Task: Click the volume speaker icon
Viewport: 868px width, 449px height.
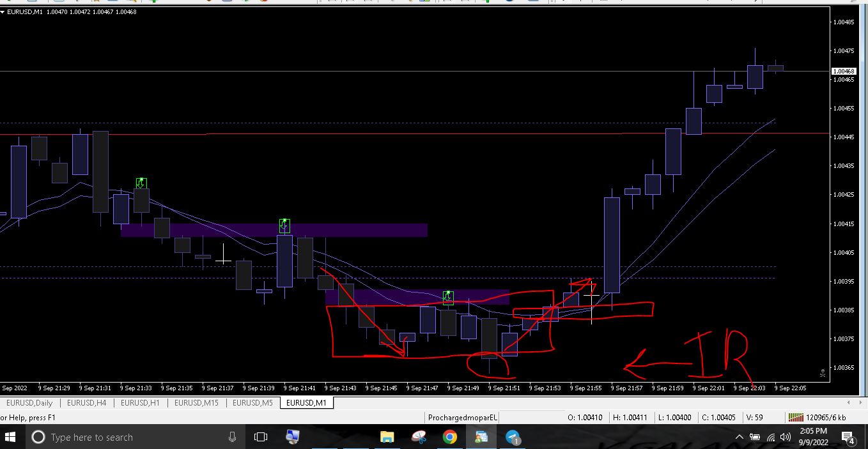Action: click(786, 438)
